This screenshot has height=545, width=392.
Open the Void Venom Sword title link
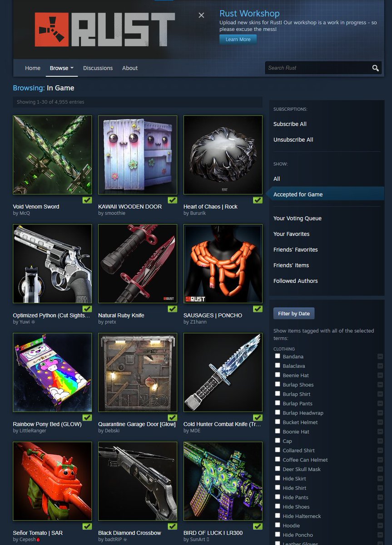click(36, 207)
